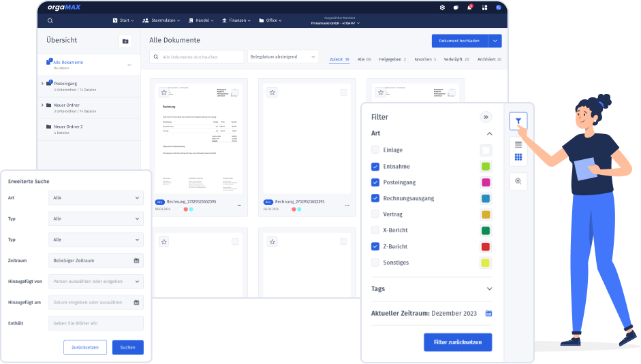Click Filter zurücksetzen button
Image resolution: width=641 pixels, height=364 pixels.
458,342
